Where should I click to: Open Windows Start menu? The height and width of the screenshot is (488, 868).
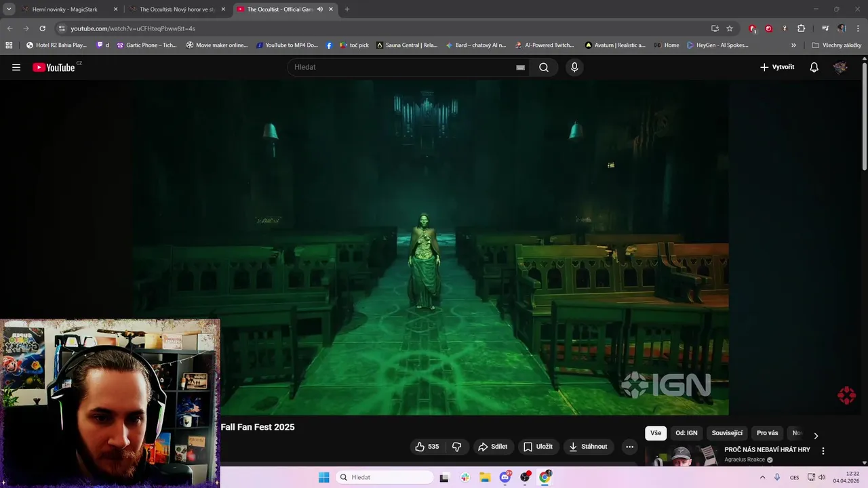pos(324,477)
